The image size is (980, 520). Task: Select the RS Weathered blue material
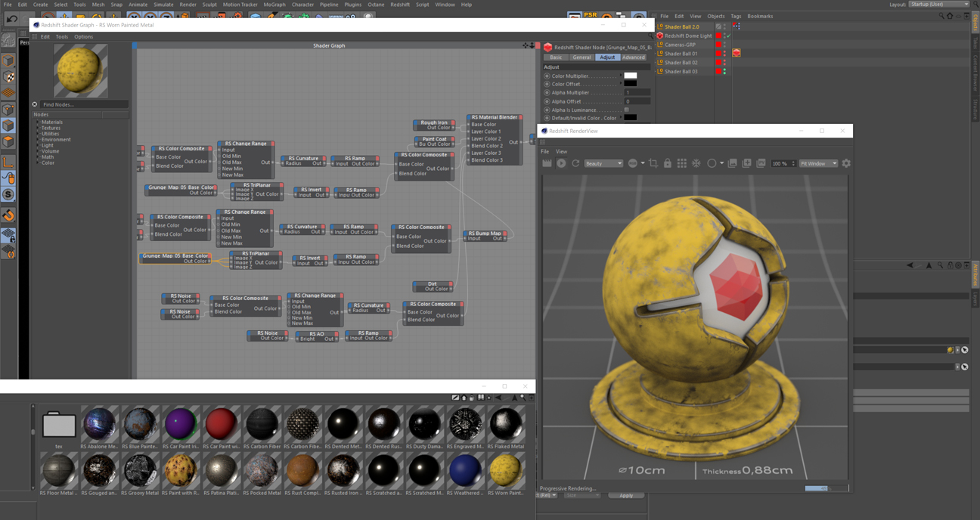[x=465, y=471]
